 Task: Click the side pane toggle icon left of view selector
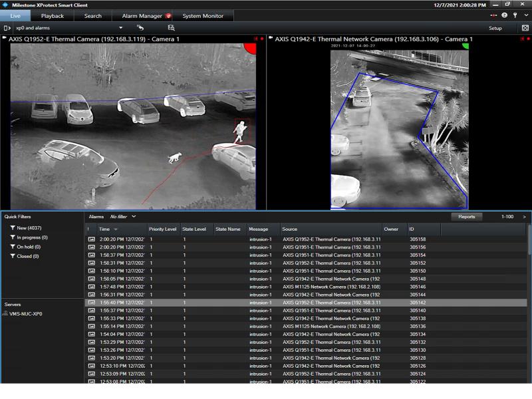coord(7,28)
